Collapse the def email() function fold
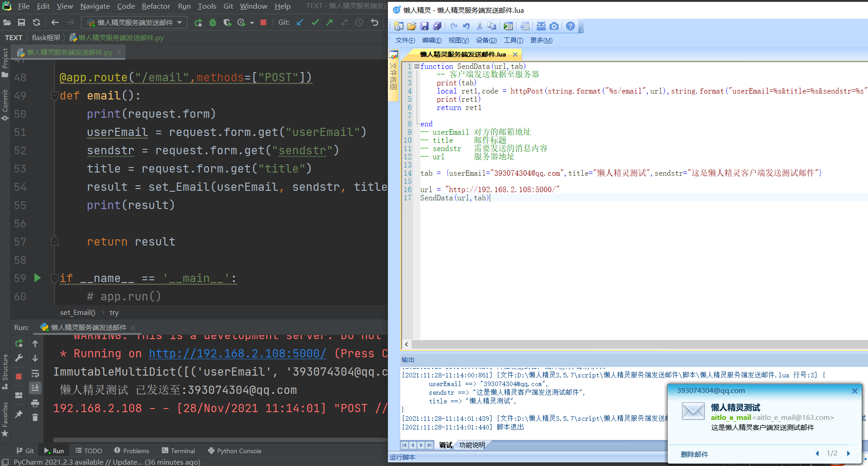Image resolution: width=868 pixels, height=466 pixels. click(54, 96)
